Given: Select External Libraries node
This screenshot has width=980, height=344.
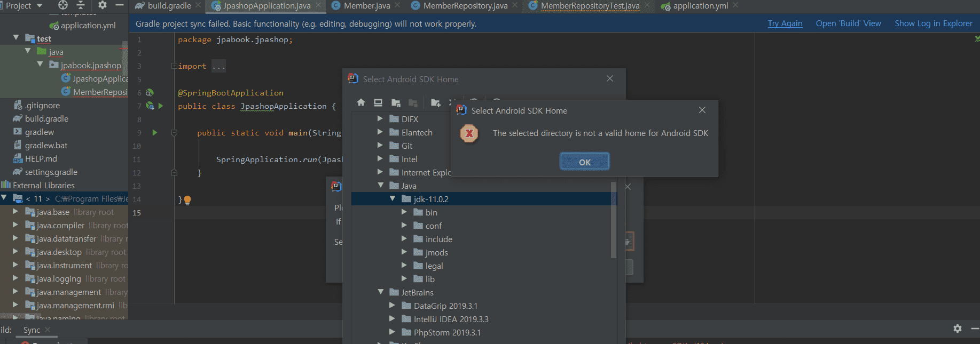Looking at the screenshot, I should point(38,185).
